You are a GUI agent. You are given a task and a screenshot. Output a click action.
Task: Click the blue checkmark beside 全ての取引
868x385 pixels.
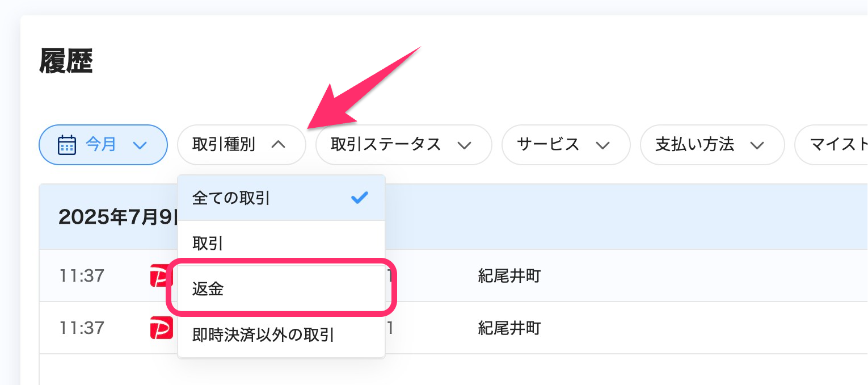pyautogui.click(x=360, y=198)
